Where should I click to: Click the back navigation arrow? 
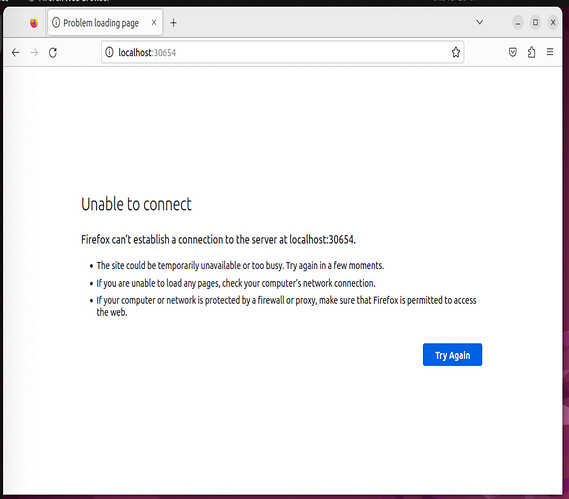15,53
